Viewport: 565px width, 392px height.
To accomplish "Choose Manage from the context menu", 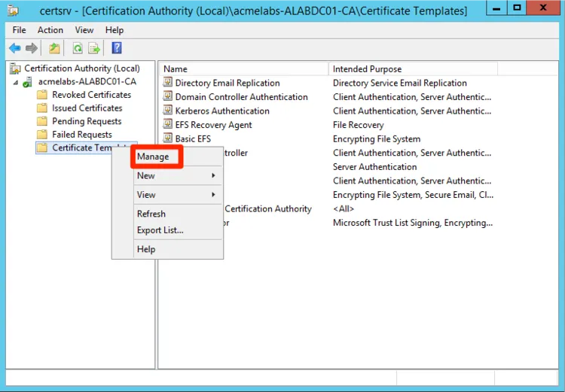I will point(153,156).
